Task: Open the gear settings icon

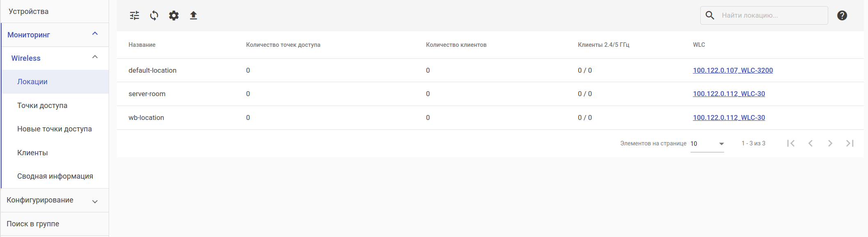Action: [174, 16]
